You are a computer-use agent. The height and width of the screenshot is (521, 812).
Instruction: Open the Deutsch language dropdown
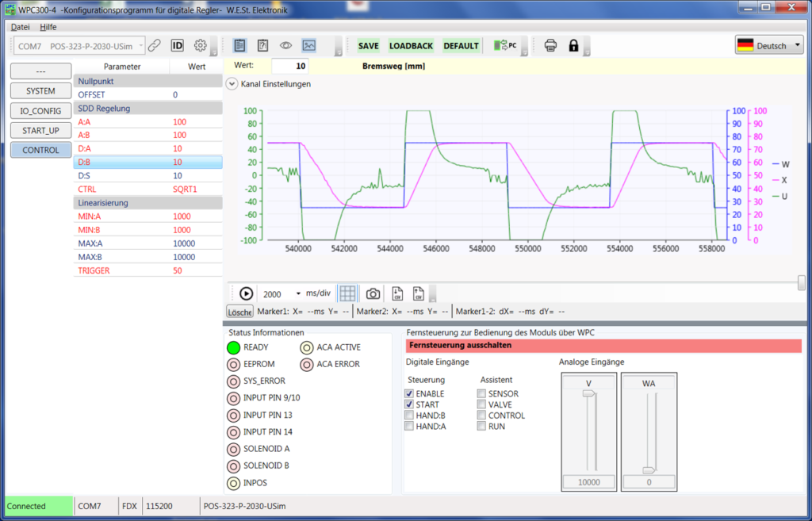(x=769, y=45)
